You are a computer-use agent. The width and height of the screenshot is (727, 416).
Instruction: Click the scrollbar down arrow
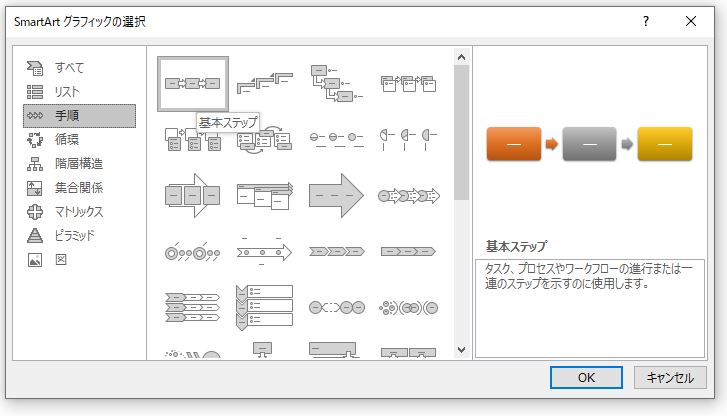(x=461, y=350)
